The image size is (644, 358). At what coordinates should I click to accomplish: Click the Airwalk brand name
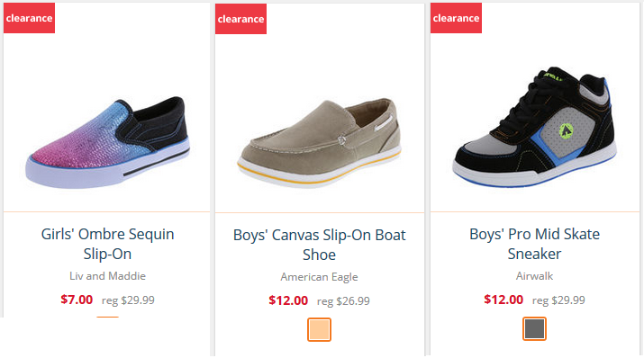[x=534, y=275]
